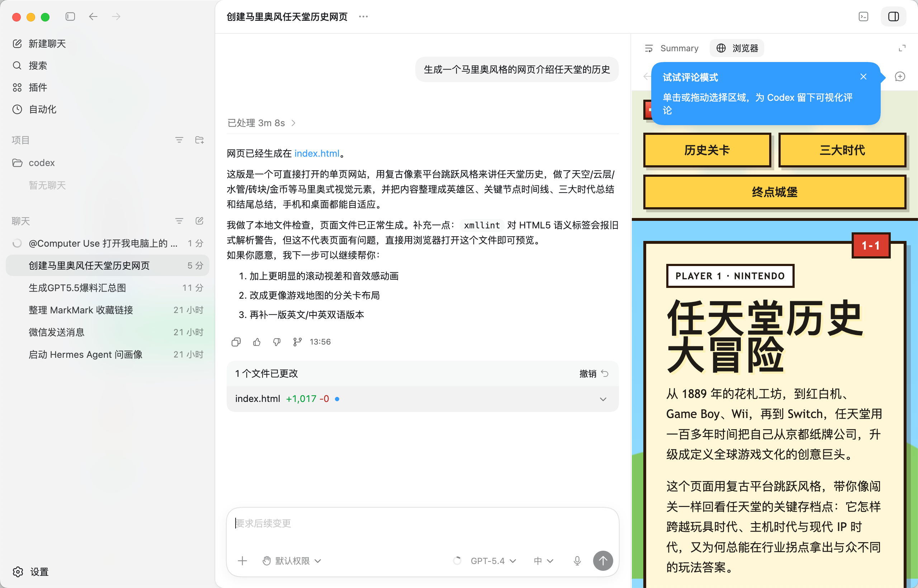Open the index.html link

click(x=317, y=153)
